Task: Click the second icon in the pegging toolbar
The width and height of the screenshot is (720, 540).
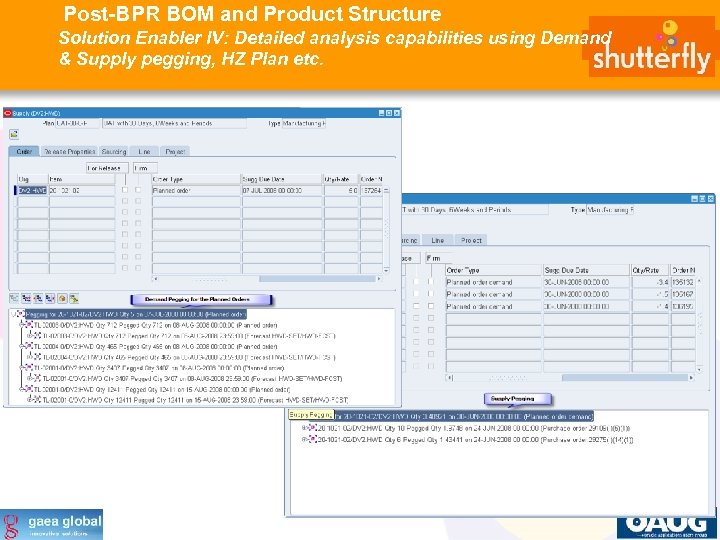Action: (x=26, y=298)
